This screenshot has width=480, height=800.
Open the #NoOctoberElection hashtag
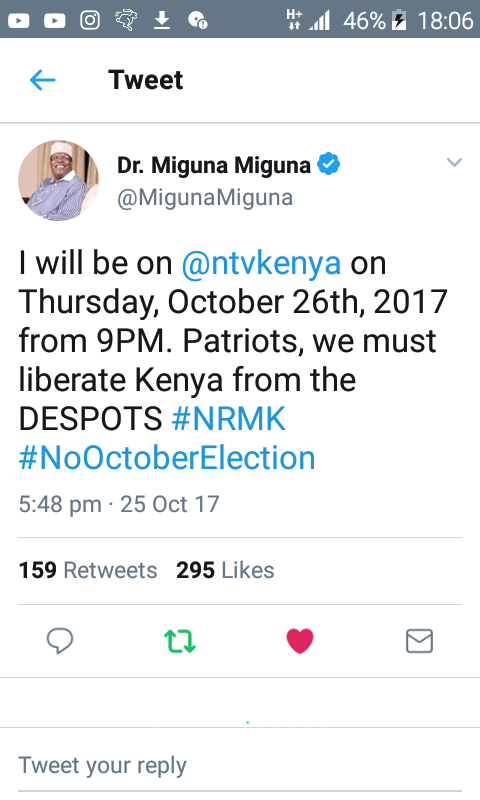[167, 458]
